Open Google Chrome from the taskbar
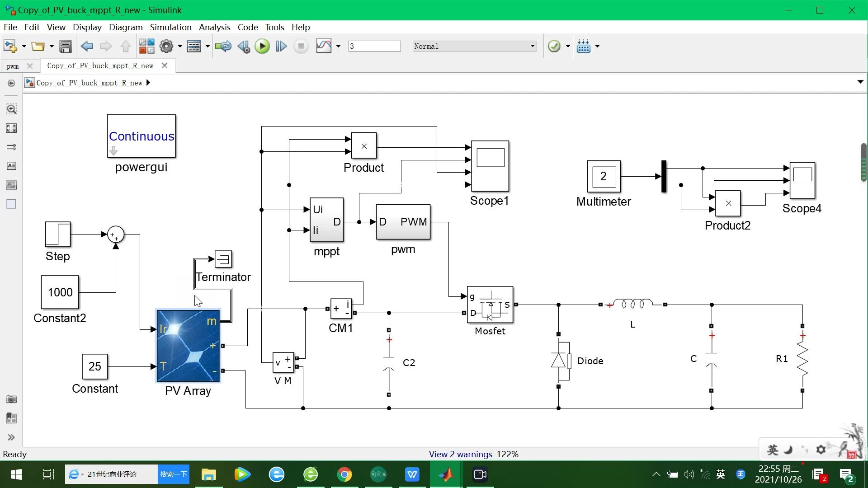Image resolution: width=868 pixels, height=488 pixels. coord(344,474)
